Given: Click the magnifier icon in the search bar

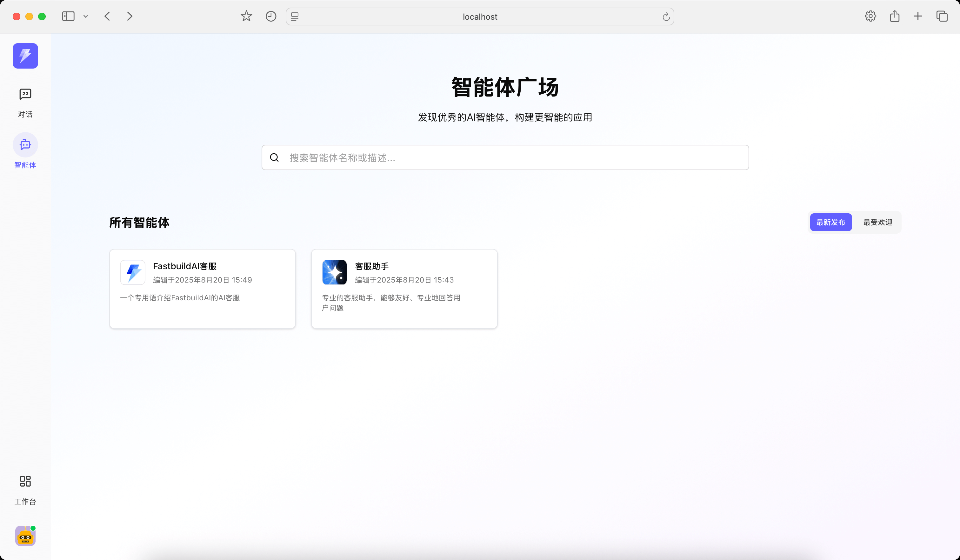Looking at the screenshot, I should pos(274,157).
